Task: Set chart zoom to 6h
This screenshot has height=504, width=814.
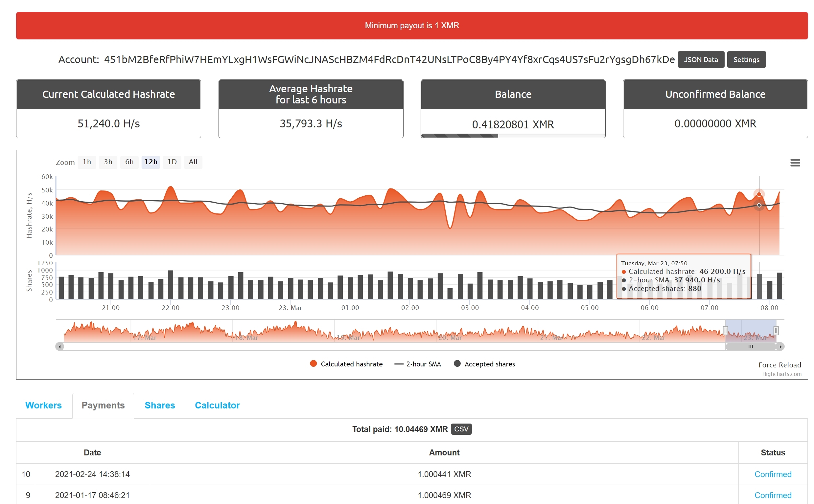Action: 129,162
